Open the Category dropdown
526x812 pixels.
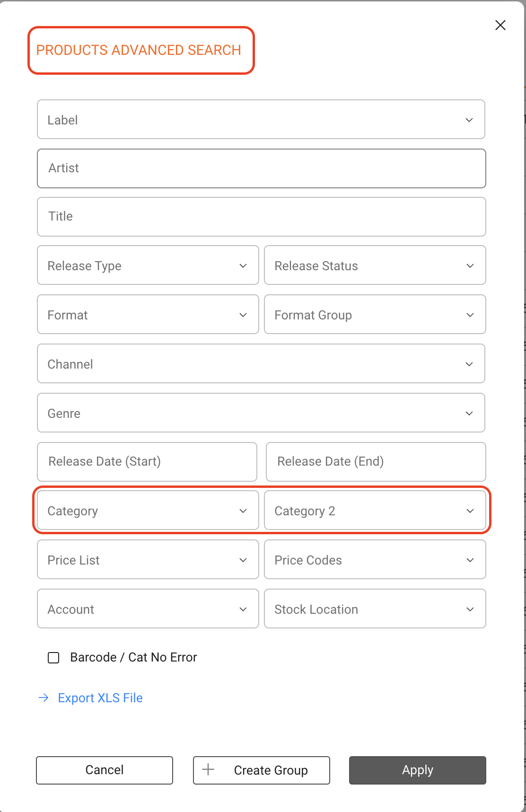pyautogui.click(x=148, y=510)
